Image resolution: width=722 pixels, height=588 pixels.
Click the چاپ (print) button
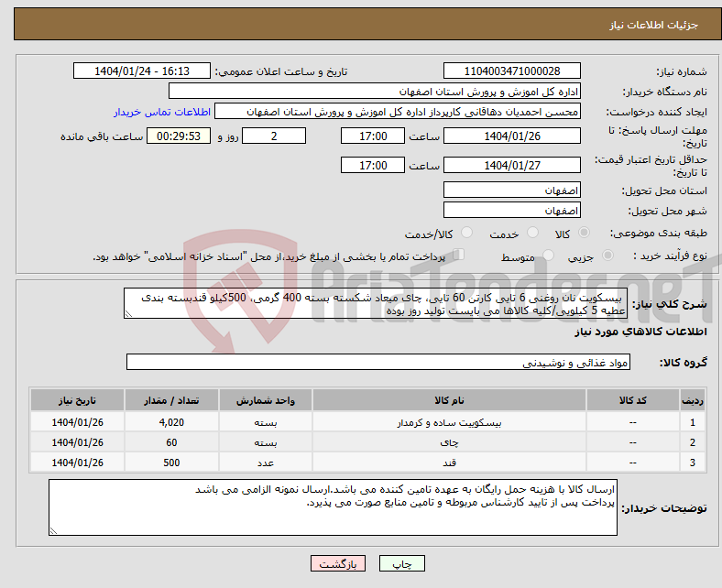click(401, 563)
